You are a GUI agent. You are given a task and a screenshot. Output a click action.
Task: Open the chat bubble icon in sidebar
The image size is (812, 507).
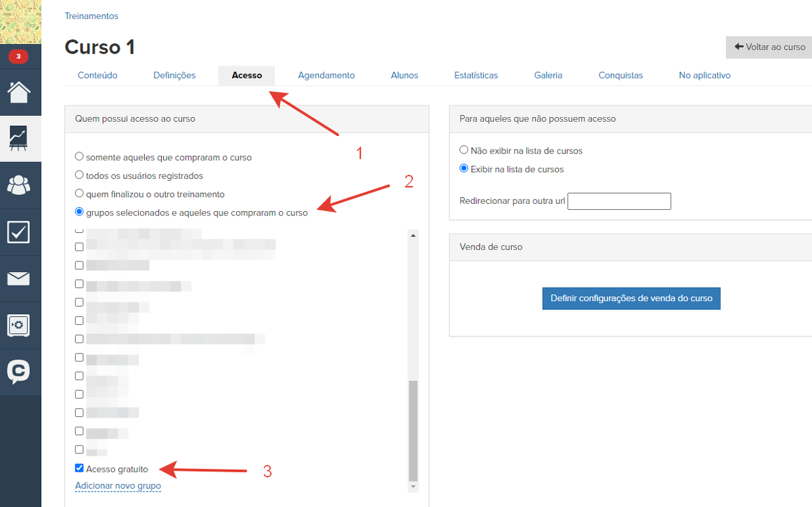tap(19, 371)
